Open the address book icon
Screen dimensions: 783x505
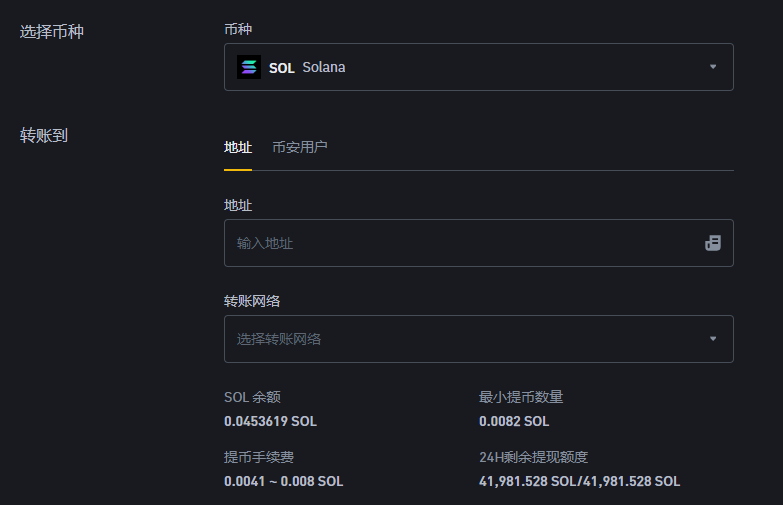click(x=713, y=243)
